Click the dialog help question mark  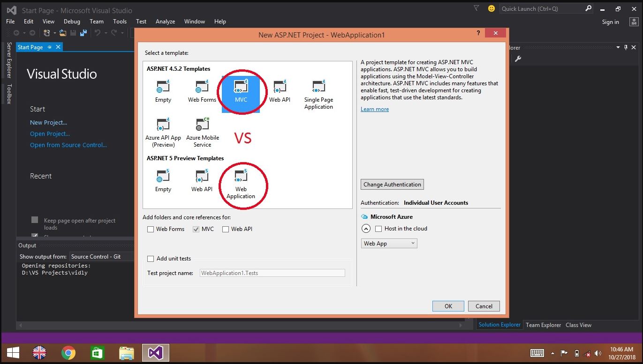478,33
